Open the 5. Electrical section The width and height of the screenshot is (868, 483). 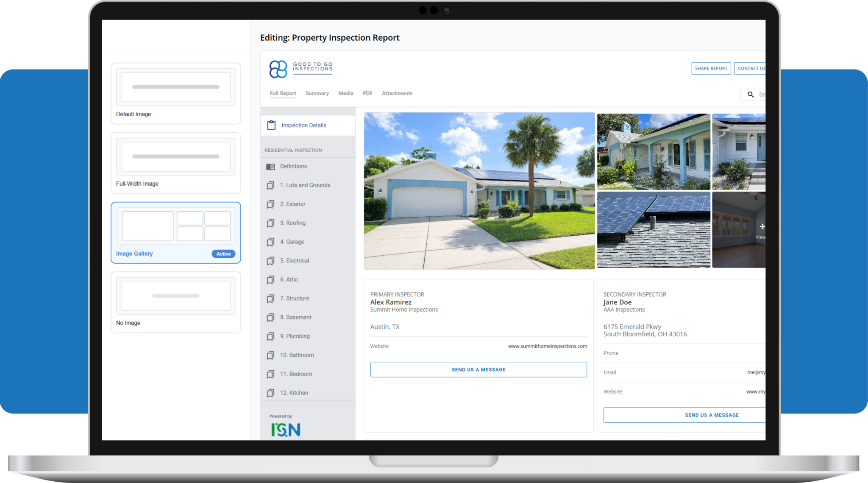pyautogui.click(x=308, y=261)
